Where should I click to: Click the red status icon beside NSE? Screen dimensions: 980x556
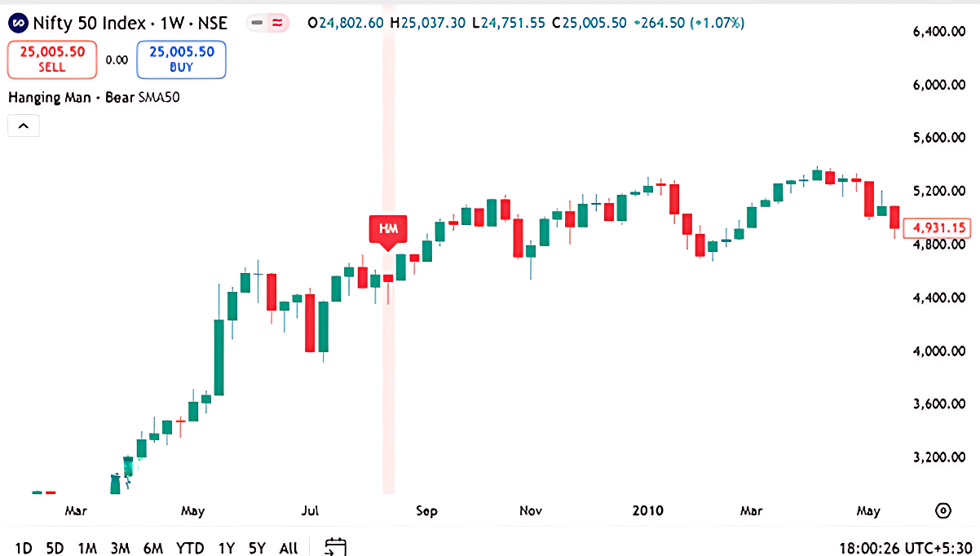point(278,23)
